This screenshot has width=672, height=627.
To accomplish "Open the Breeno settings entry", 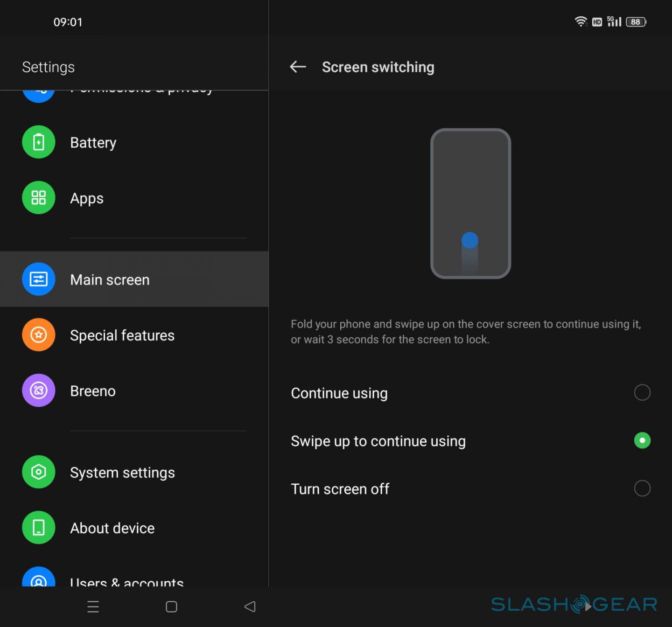I will [93, 391].
